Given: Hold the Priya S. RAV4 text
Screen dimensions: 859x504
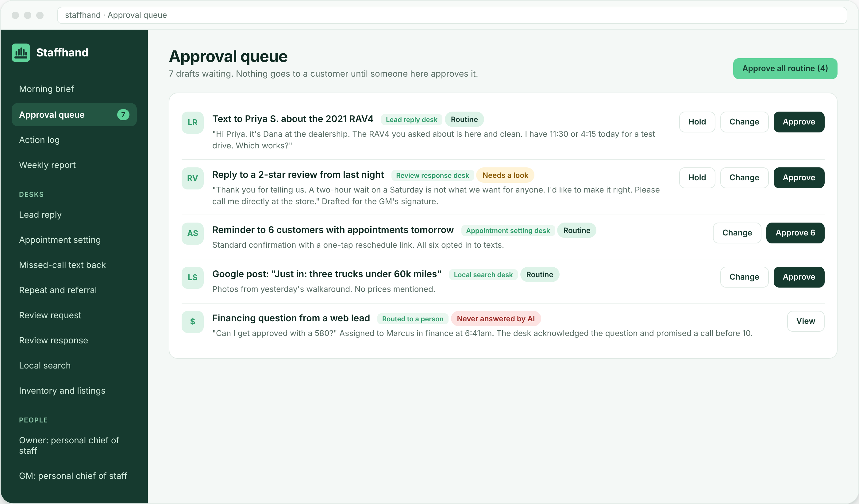Looking at the screenshot, I should pos(697,122).
